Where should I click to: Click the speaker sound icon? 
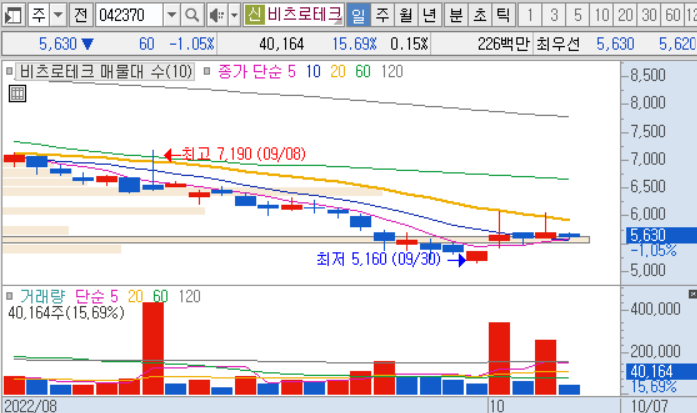point(217,15)
